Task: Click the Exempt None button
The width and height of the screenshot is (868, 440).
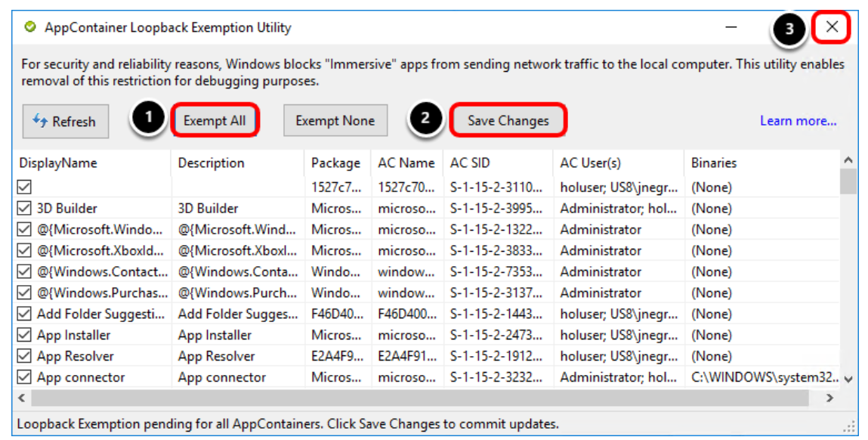Action: (x=335, y=119)
